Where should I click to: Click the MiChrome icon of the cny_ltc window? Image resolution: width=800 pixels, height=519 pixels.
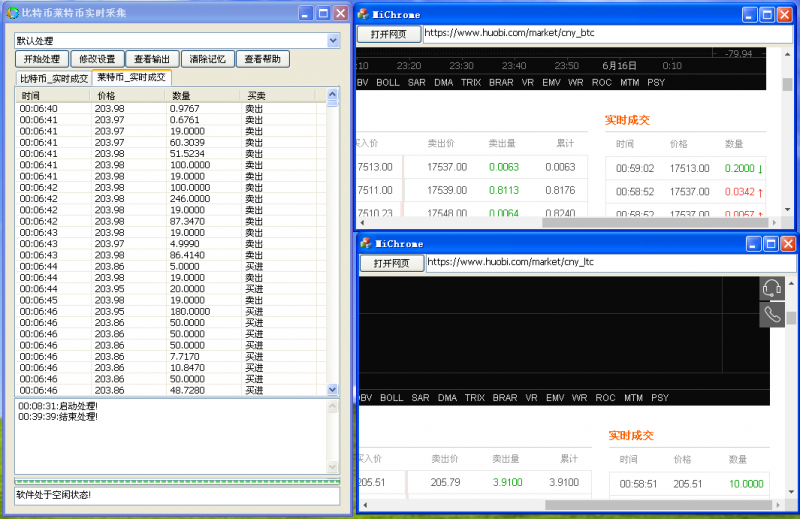click(x=366, y=243)
